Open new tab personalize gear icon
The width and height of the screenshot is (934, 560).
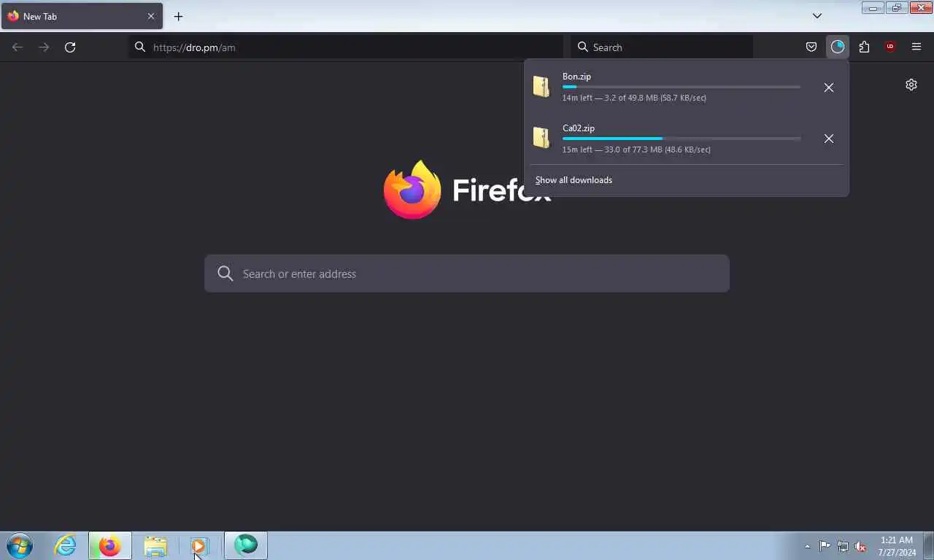coord(911,85)
